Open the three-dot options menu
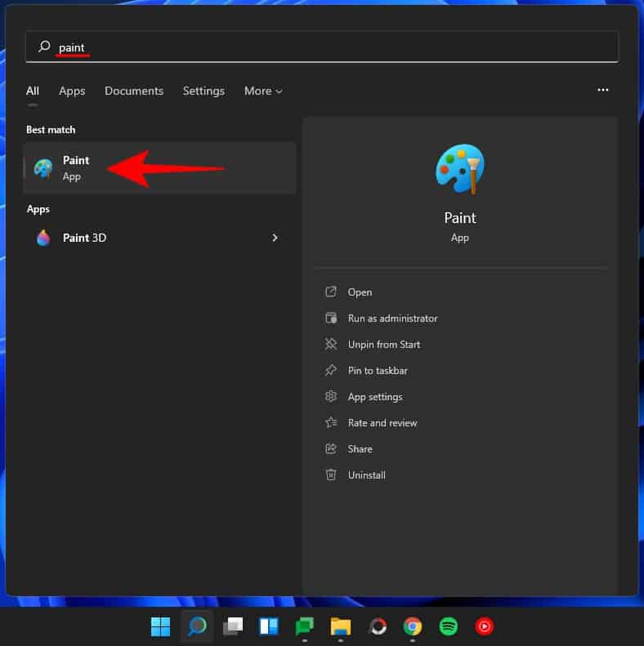 pyautogui.click(x=603, y=90)
